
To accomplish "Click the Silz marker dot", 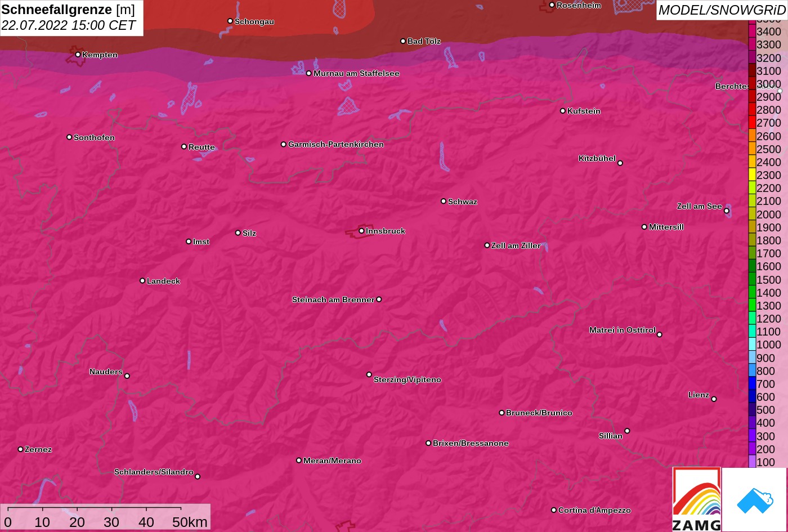I will [x=238, y=233].
